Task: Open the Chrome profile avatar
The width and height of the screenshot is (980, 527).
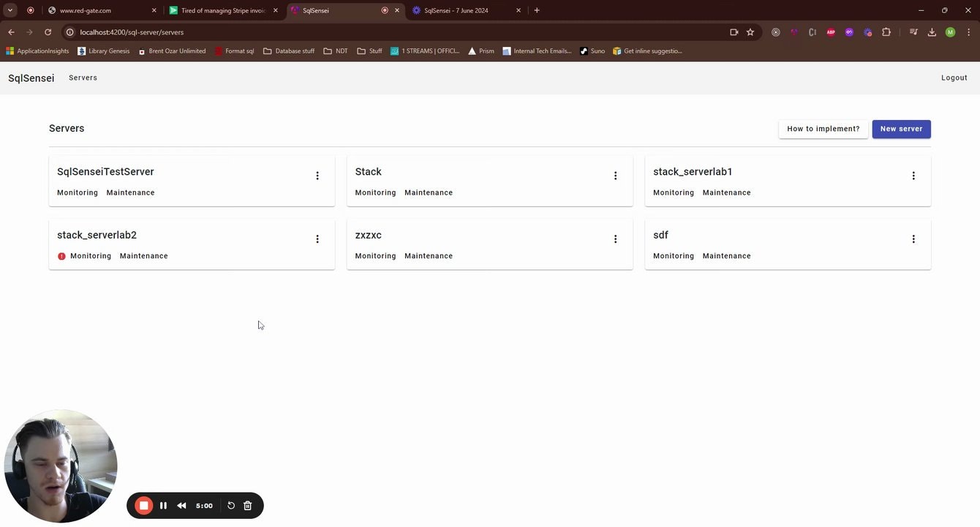Action: [950, 32]
